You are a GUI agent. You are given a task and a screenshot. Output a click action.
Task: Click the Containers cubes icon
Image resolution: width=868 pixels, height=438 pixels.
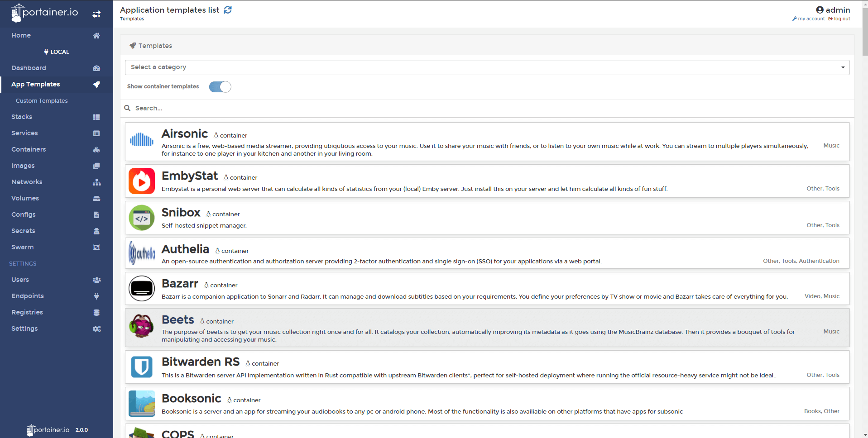[x=96, y=150]
